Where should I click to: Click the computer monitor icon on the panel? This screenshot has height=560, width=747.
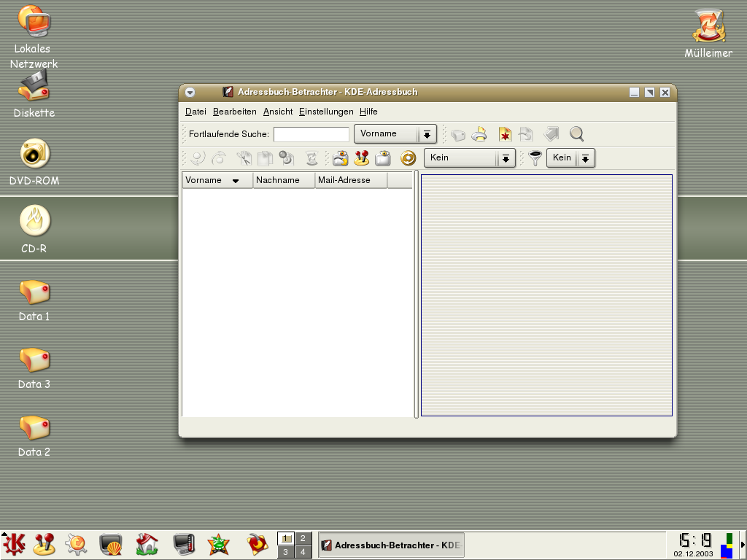pyautogui.click(x=184, y=544)
